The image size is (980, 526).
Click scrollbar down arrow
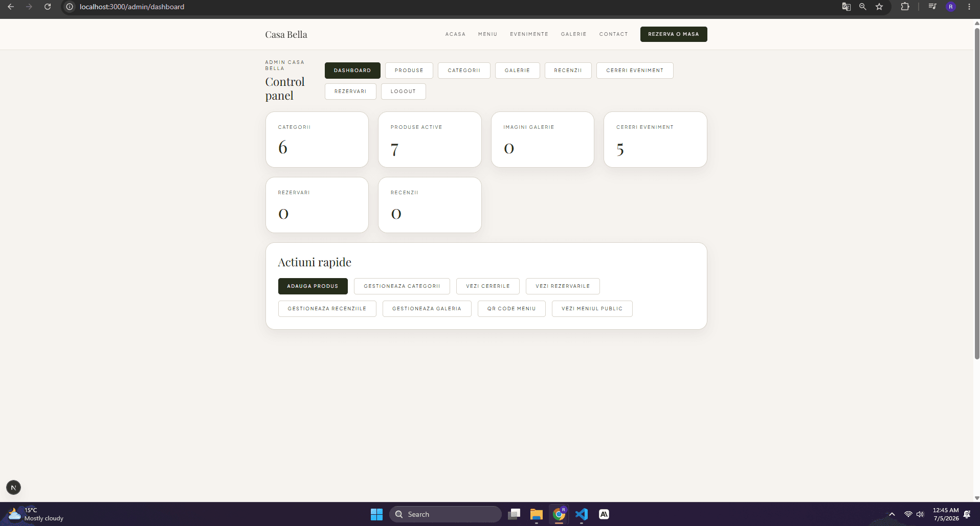coord(976,498)
